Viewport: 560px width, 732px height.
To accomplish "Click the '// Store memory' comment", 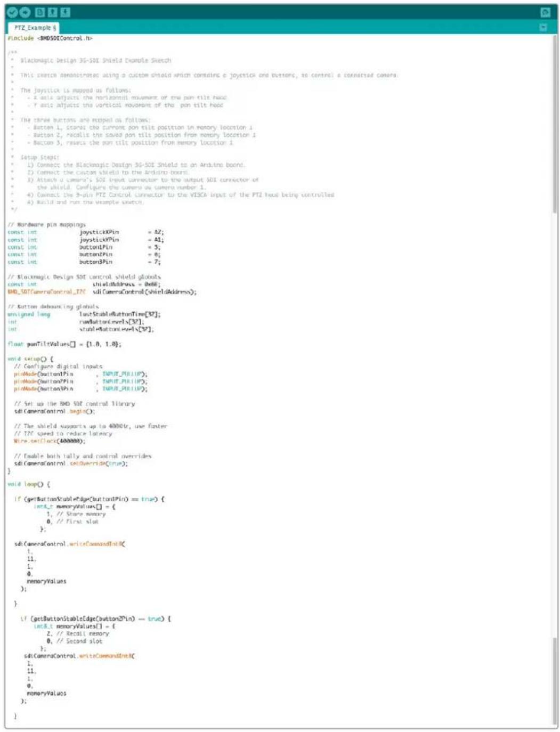I will (82, 514).
